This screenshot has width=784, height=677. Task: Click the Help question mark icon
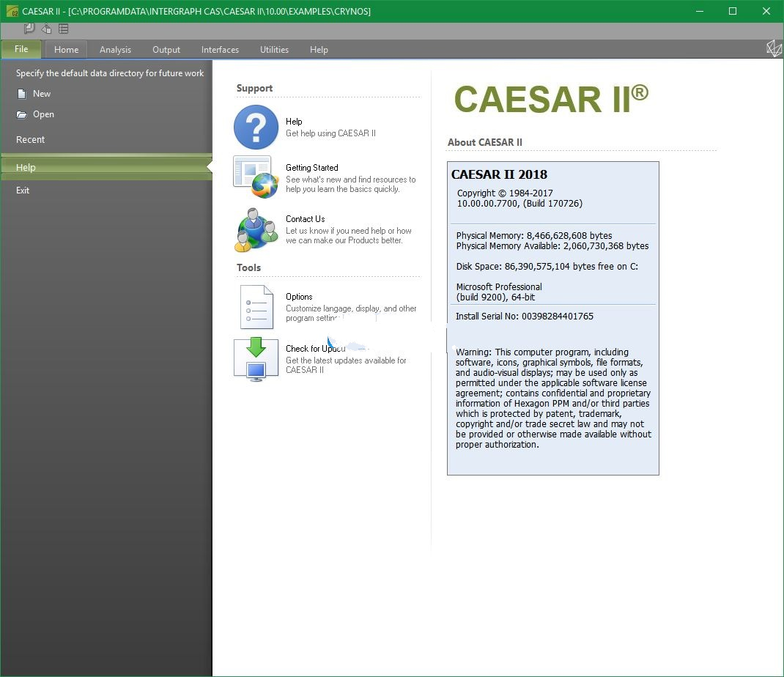pos(255,127)
